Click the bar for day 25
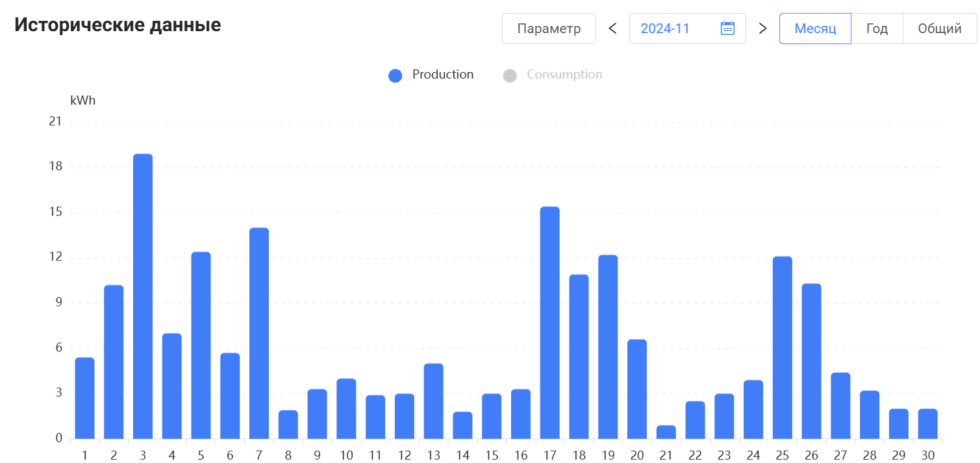The height and width of the screenshot is (463, 980). tap(783, 347)
